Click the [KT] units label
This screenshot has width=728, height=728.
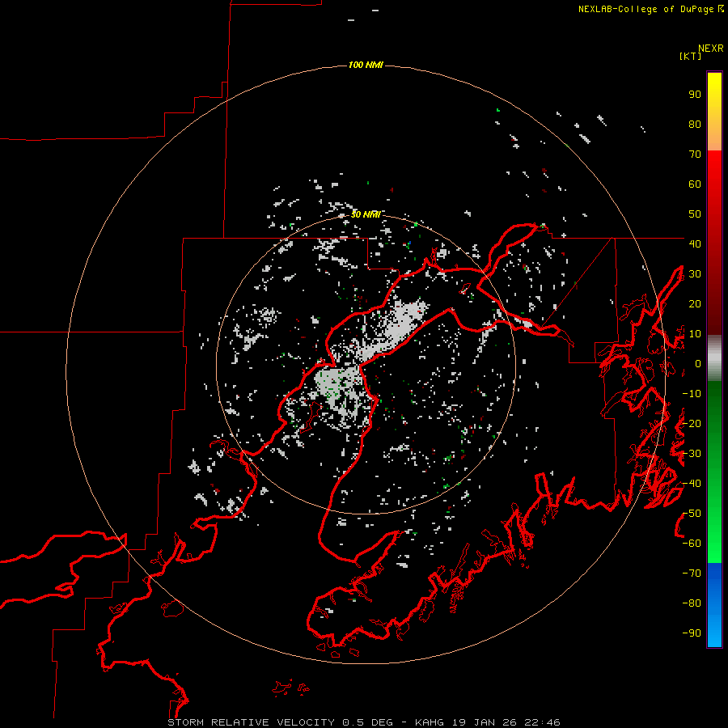[x=690, y=56]
